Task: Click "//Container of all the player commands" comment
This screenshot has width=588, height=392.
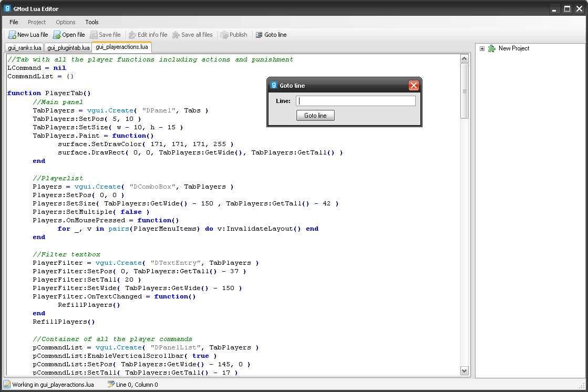Action: (112, 339)
